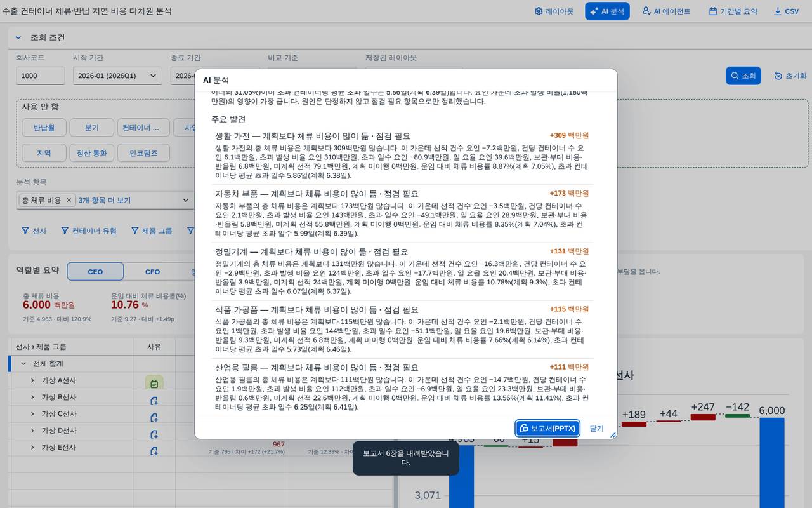Viewport: 812px width, 508px height.
Task: Focus the 회사코드 input field
Action: tap(41, 76)
